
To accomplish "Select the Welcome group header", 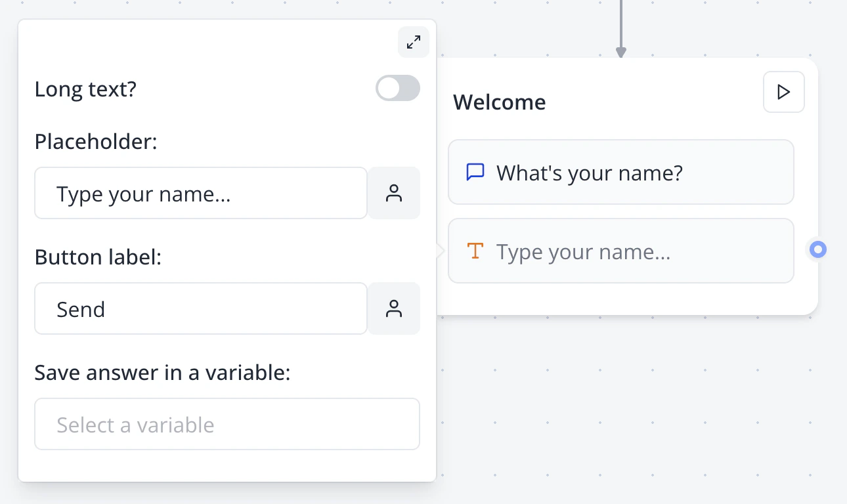I will (500, 102).
